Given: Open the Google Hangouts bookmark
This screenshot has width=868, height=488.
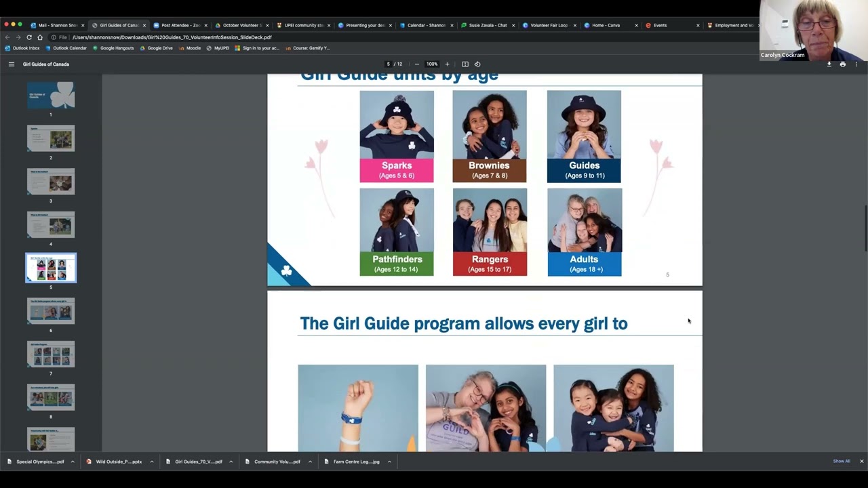Looking at the screenshot, I should tap(113, 48).
